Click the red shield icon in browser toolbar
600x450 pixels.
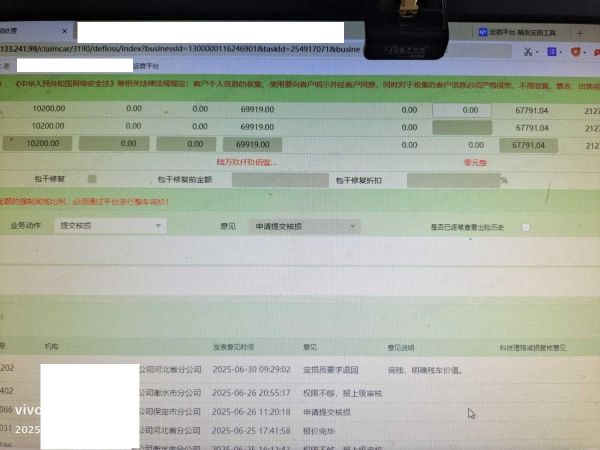coord(575,52)
